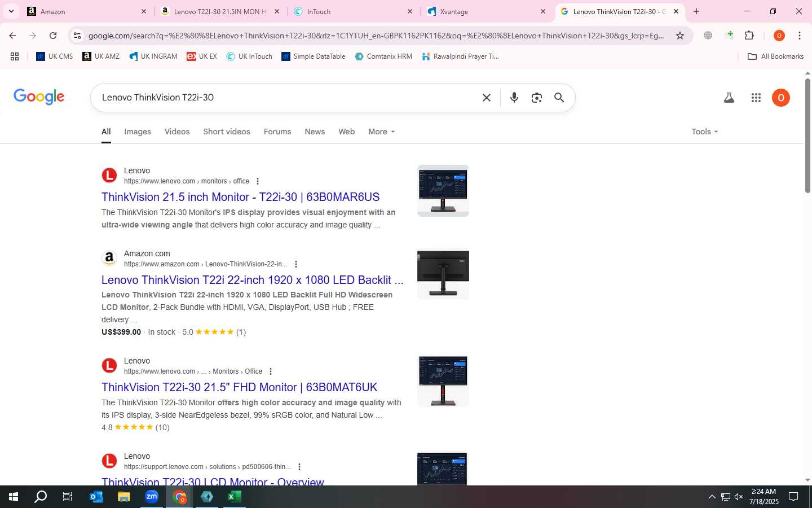Go to Google home via logo
Viewport: 812px width, 508px height.
(x=39, y=97)
